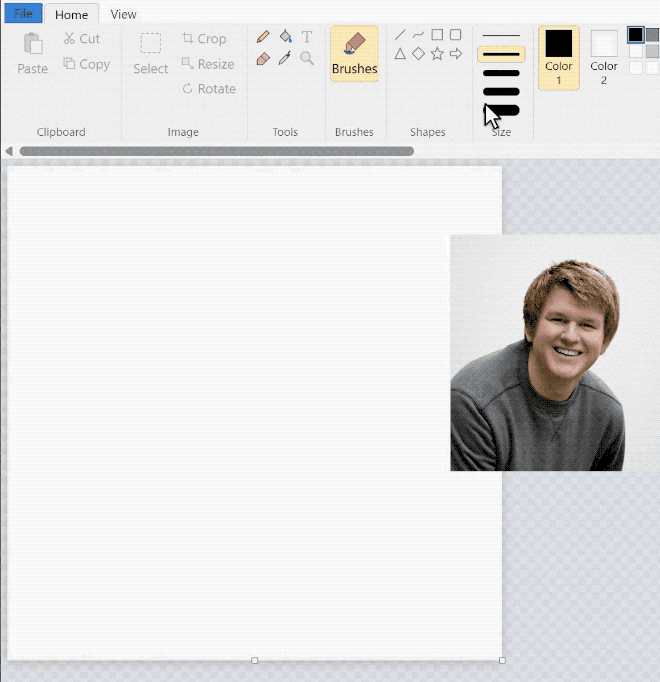Screen dimensions: 660x682
Task: Click Cut in Clipboard group
Action: pyautogui.click(x=82, y=39)
